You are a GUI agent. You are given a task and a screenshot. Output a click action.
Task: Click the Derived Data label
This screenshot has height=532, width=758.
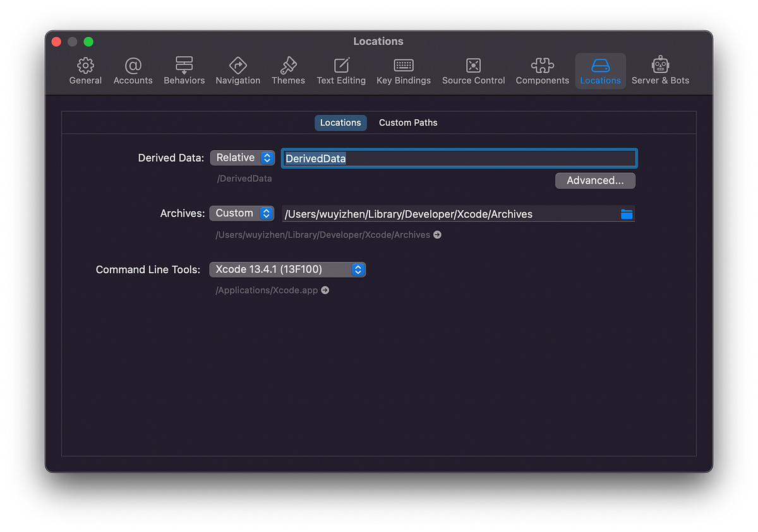tap(171, 158)
